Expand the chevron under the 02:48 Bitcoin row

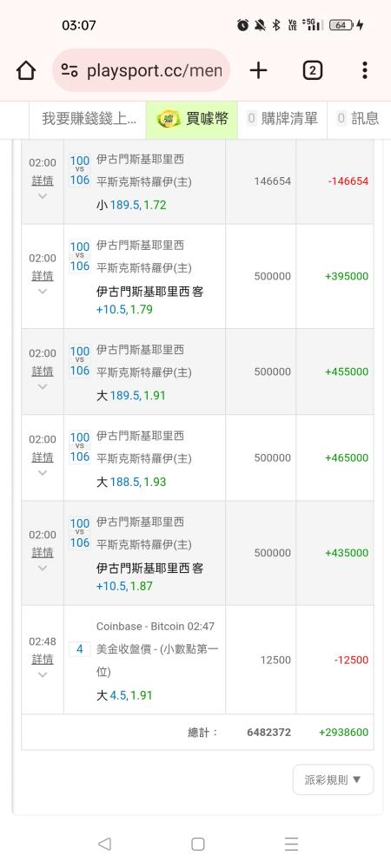(43, 674)
